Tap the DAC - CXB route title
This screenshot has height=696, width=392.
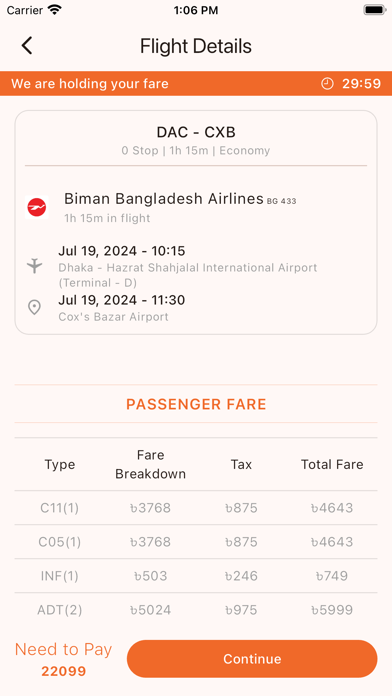[x=196, y=132]
